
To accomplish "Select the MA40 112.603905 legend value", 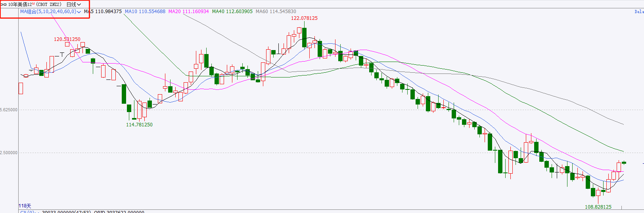I will (232, 12).
